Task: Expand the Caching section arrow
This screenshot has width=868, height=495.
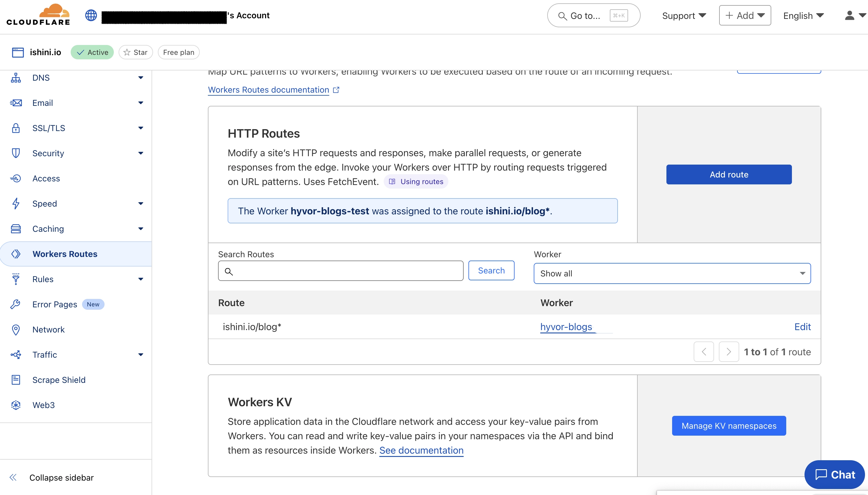Action: (140, 228)
